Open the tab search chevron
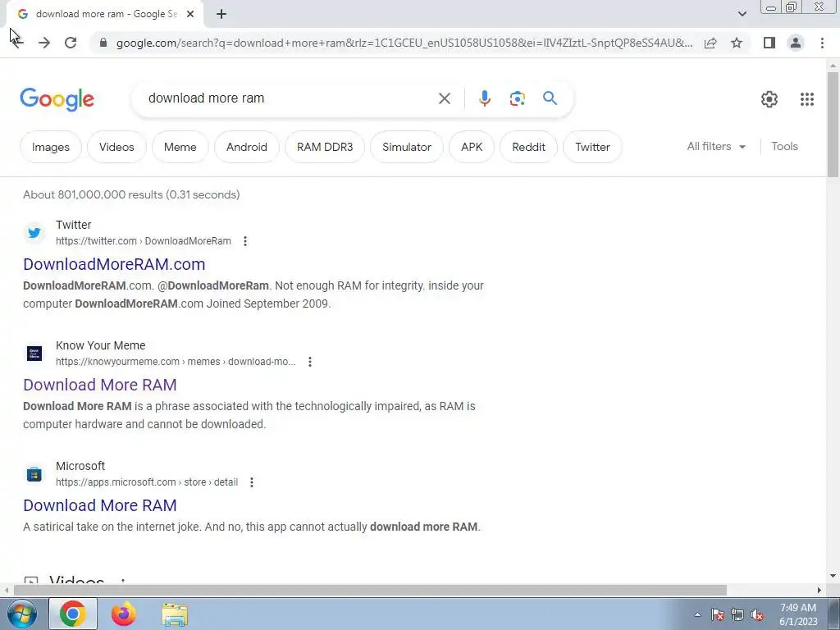The image size is (840, 630). click(742, 14)
